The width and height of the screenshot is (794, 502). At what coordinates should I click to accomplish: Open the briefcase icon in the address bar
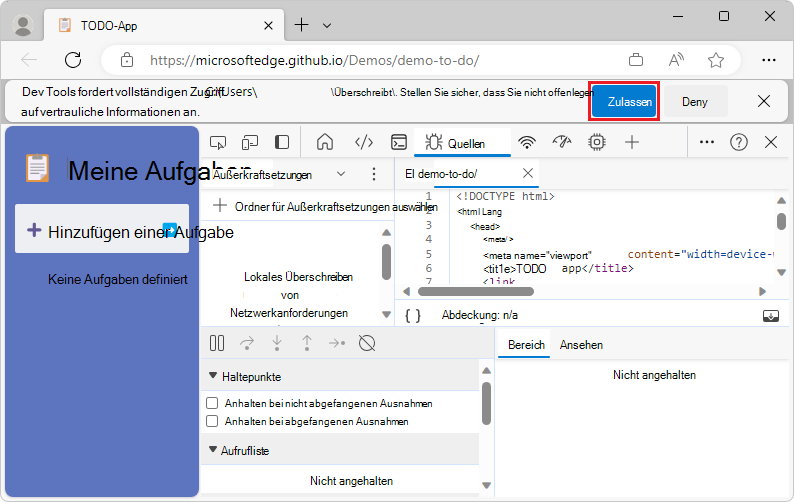636,60
